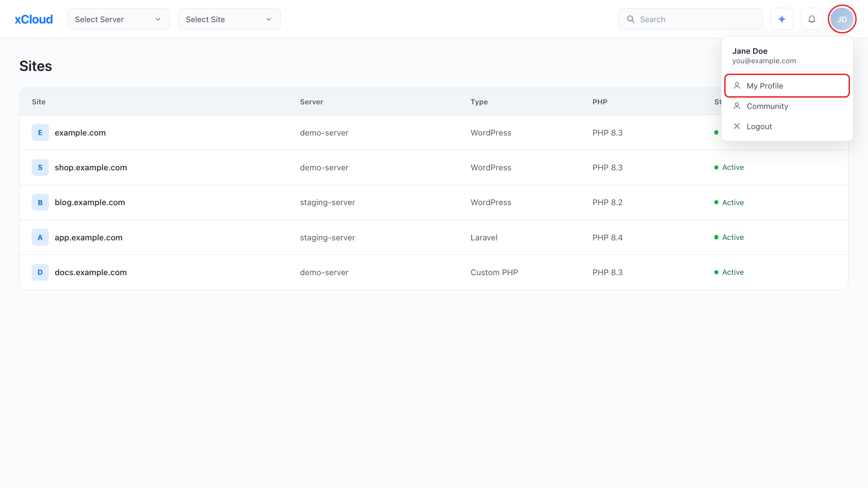Click the you@example.com email in the menu
Image resolution: width=868 pixels, height=488 pixels.
point(764,61)
